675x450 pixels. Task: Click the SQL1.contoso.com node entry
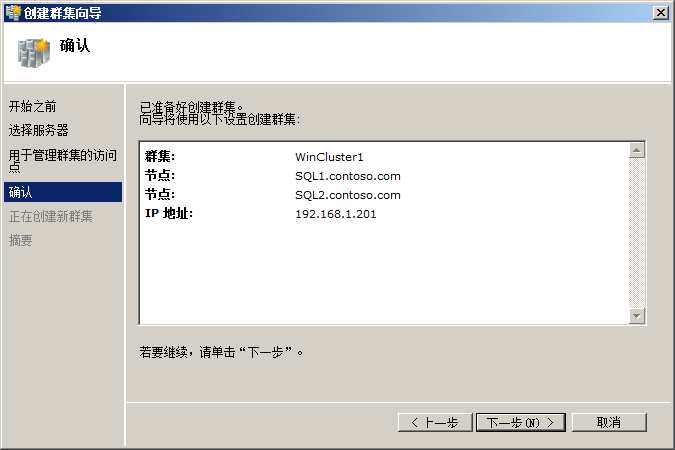point(347,176)
